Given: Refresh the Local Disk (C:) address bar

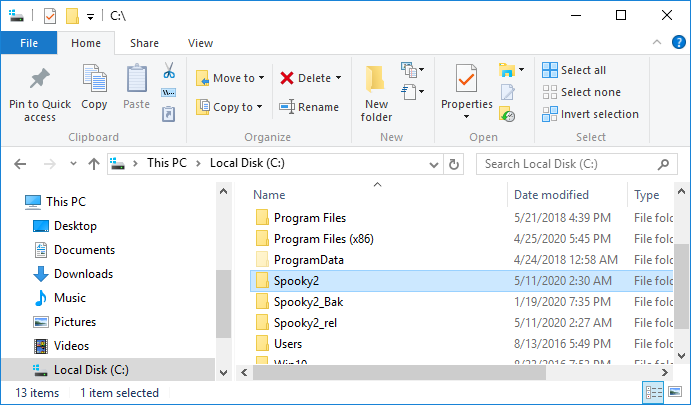Looking at the screenshot, I should click(x=454, y=164).
